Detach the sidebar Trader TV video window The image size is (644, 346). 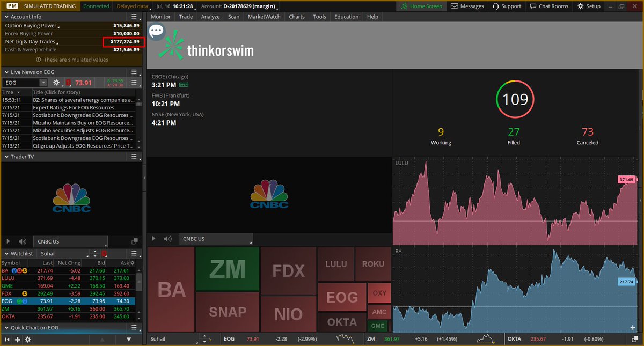click(134, 242)
